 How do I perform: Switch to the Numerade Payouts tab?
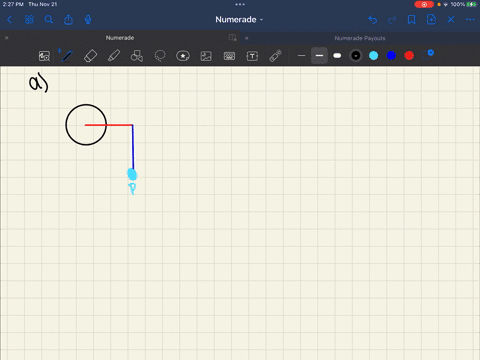point(360,38)
